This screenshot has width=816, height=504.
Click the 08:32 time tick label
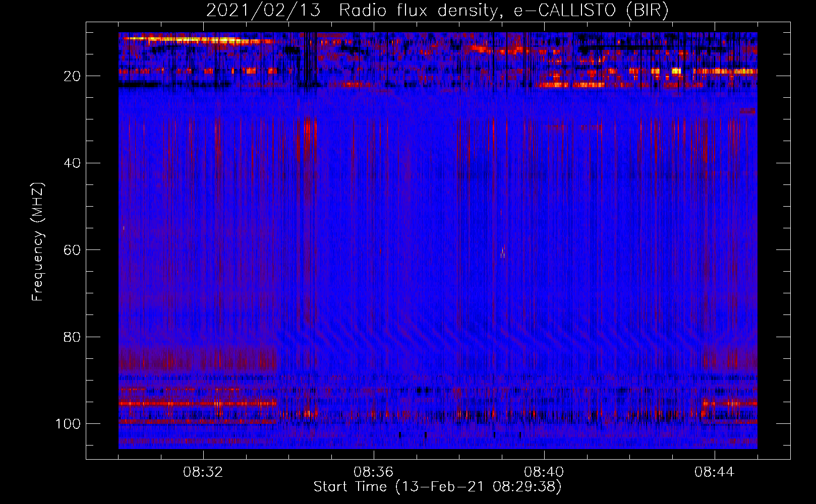click(x=203, y=472)
